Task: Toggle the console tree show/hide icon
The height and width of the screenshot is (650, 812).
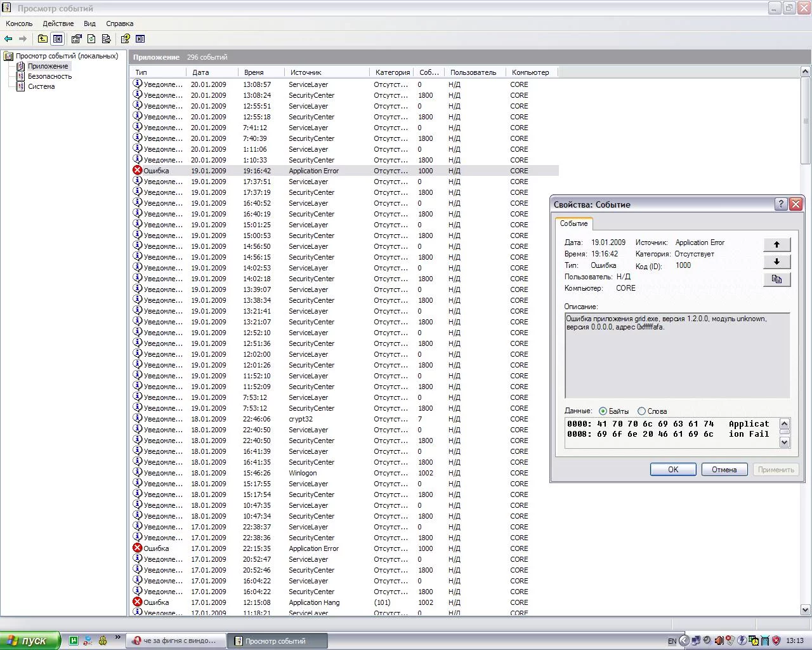Action: tap(58, 39)
